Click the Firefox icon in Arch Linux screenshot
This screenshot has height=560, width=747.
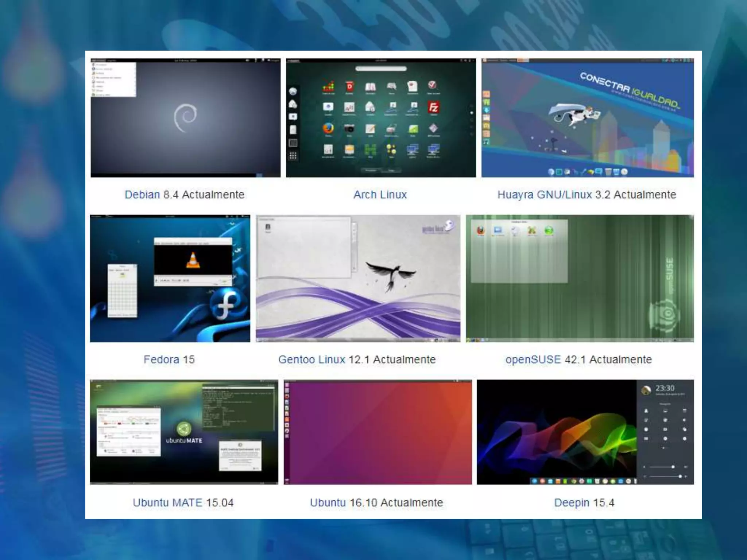[x=328, y=128]
